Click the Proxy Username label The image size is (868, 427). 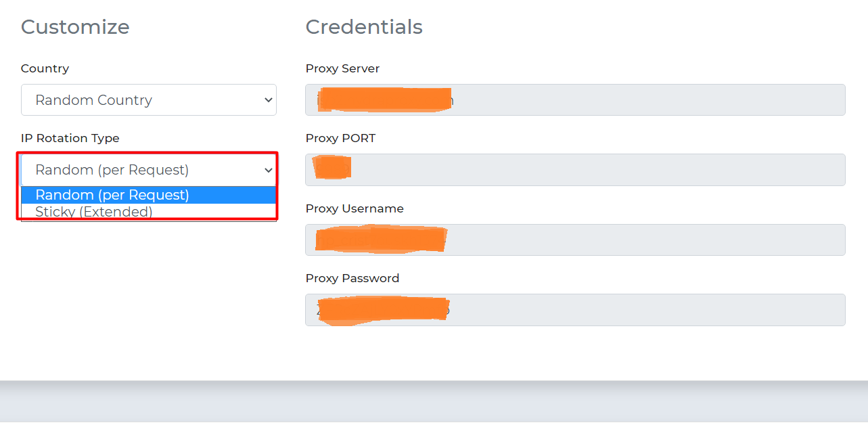(x=355, y=208)
